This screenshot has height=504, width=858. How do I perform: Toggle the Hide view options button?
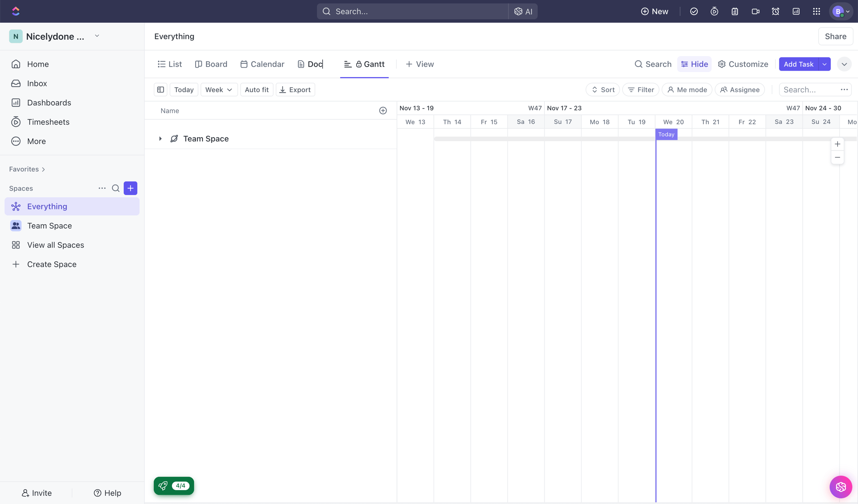(x=694, y=64)
